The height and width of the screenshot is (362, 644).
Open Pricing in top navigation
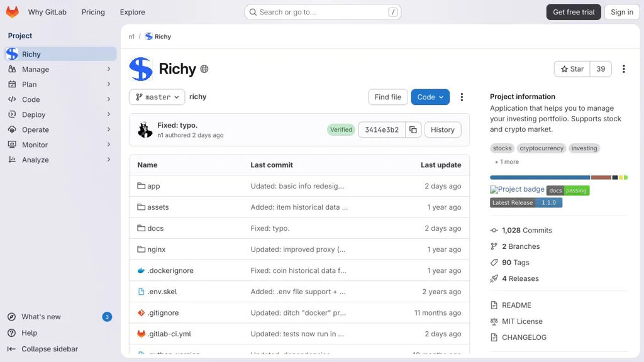93,12
